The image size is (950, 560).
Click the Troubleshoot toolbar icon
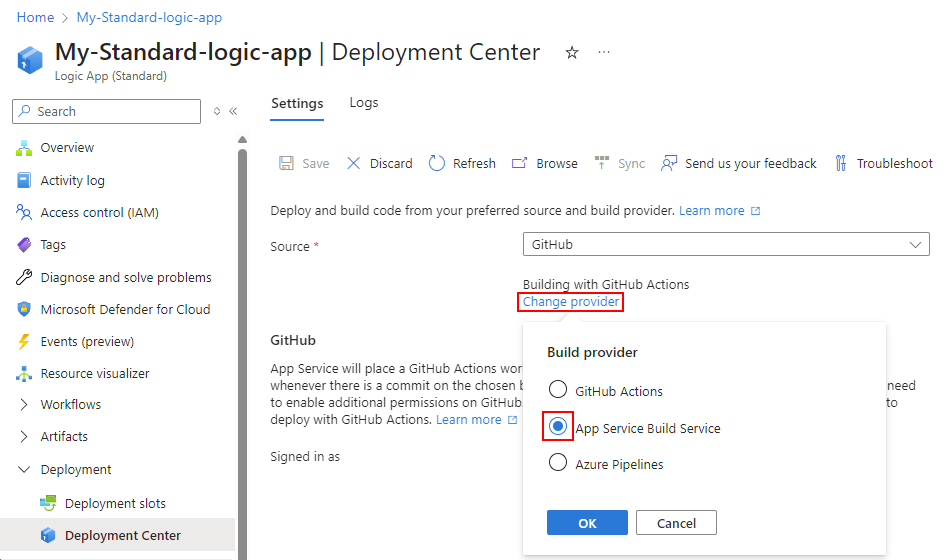point(841,163)
